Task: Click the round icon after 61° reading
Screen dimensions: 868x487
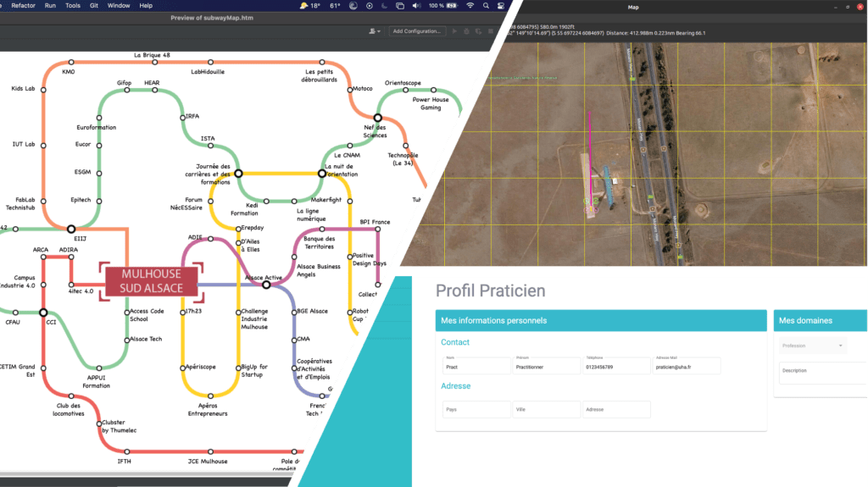Action: [x=353, y=6]
